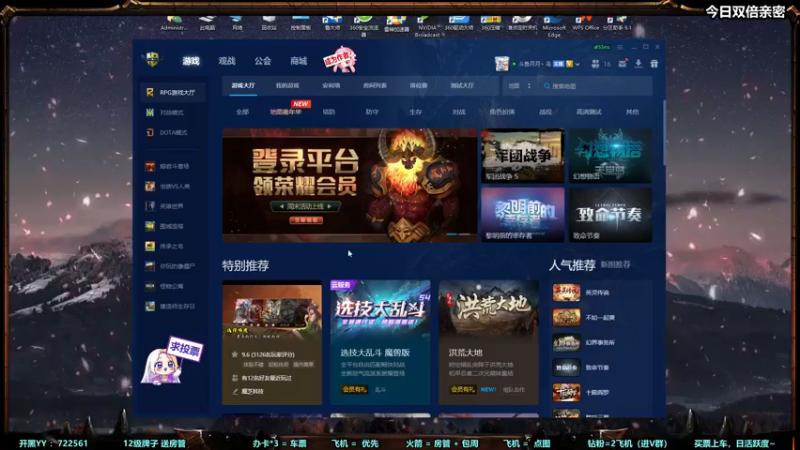Click the 英雄世界 map icon
The height and width of the screenshot is (450, 800).
(149, 206)
